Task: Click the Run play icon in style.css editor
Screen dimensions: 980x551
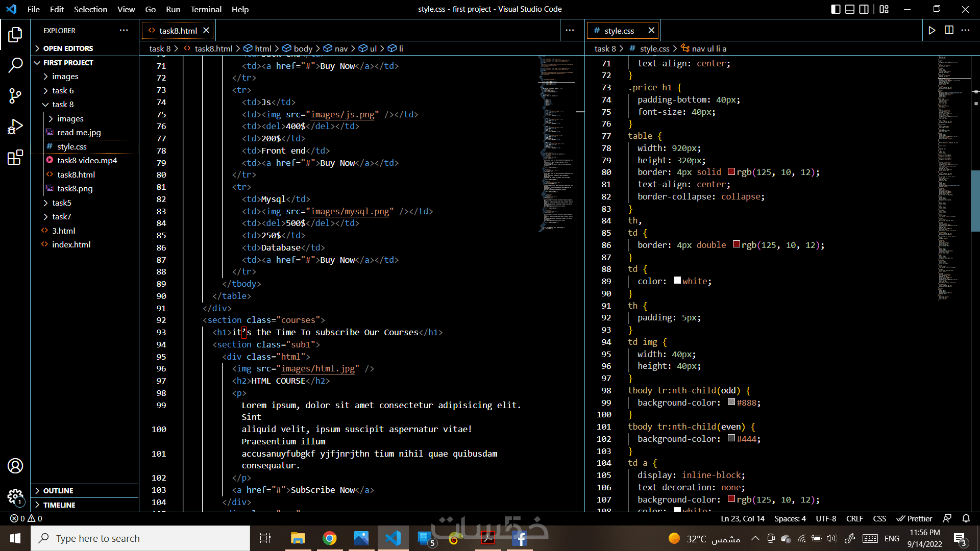Action: [x=932, y=31]
